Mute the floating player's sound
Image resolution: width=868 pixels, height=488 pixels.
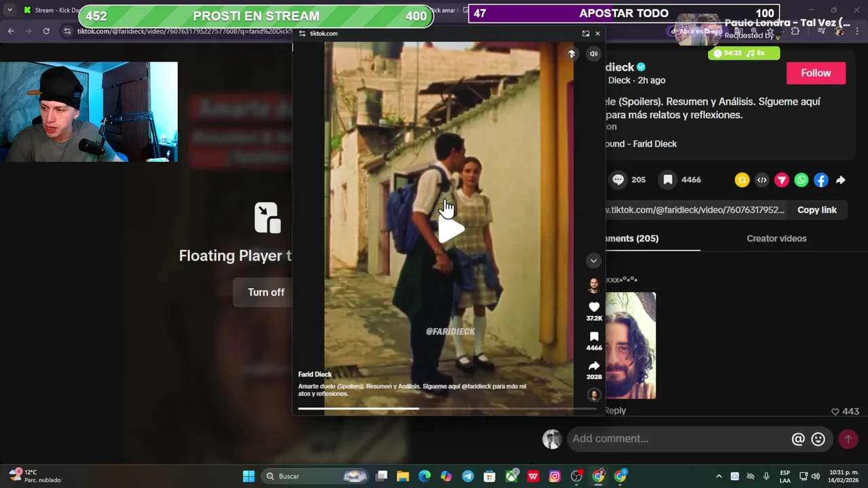pos(594,54)
